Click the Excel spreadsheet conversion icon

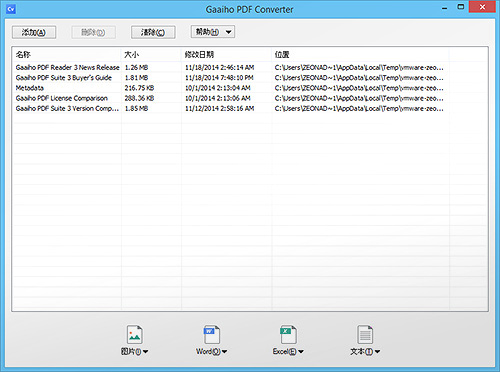(288, 334)
